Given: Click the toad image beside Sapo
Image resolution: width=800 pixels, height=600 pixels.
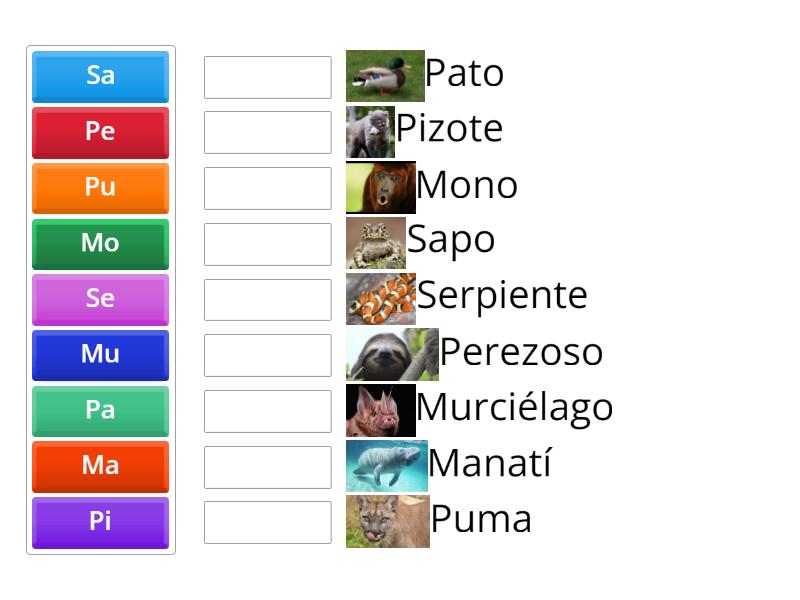Looking at the screenshot, I should tap(376, 243).
